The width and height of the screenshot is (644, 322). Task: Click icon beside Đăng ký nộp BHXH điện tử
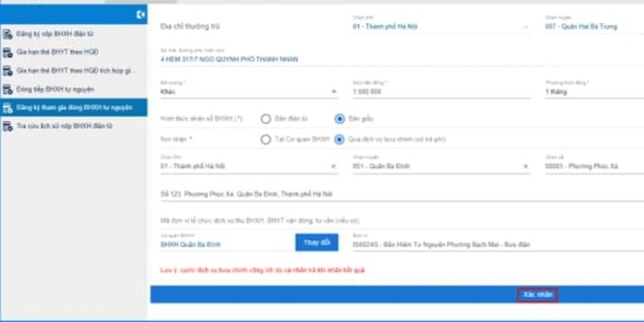(x=7, y=34)
